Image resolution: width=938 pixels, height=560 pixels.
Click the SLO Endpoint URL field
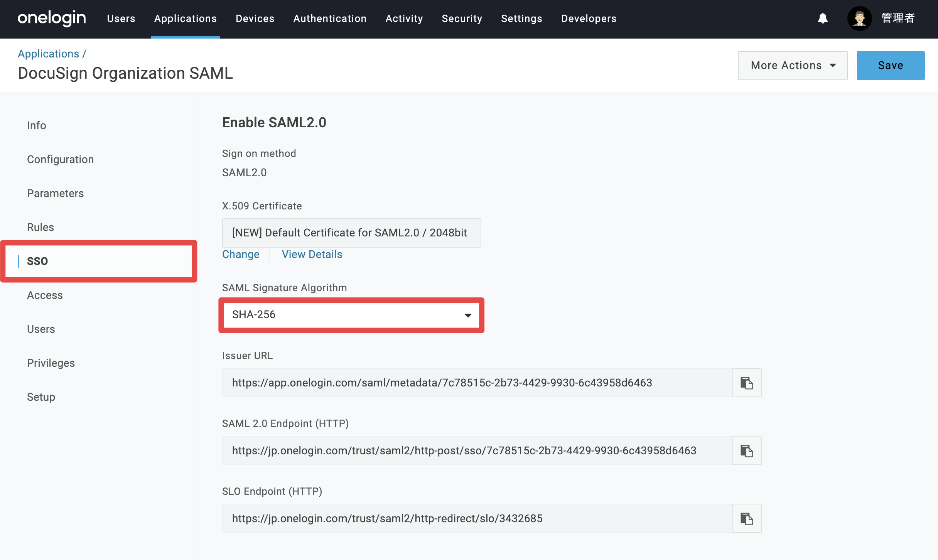point(477,518)
